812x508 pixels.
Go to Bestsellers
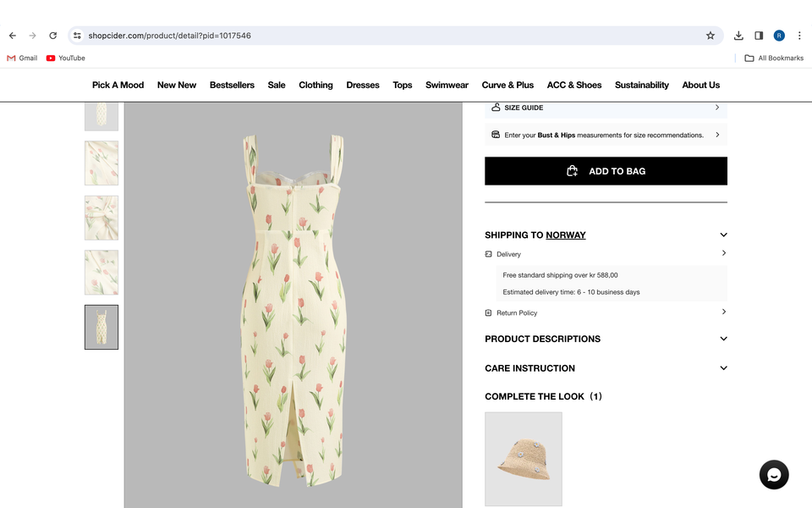click(x=232, y=85)
